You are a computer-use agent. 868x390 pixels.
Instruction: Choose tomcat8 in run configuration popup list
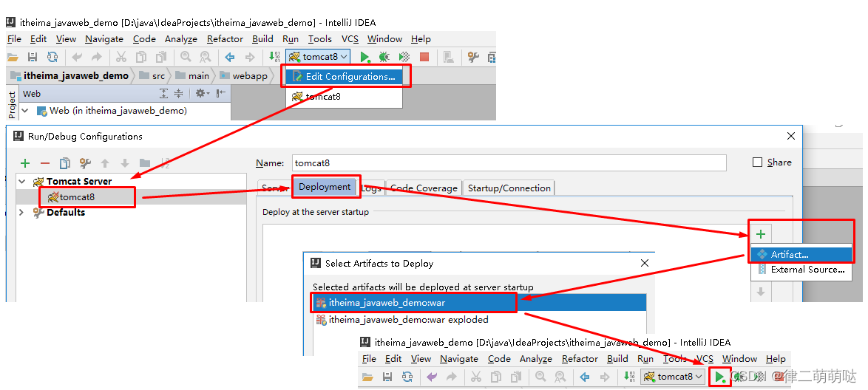click(344, 96)
